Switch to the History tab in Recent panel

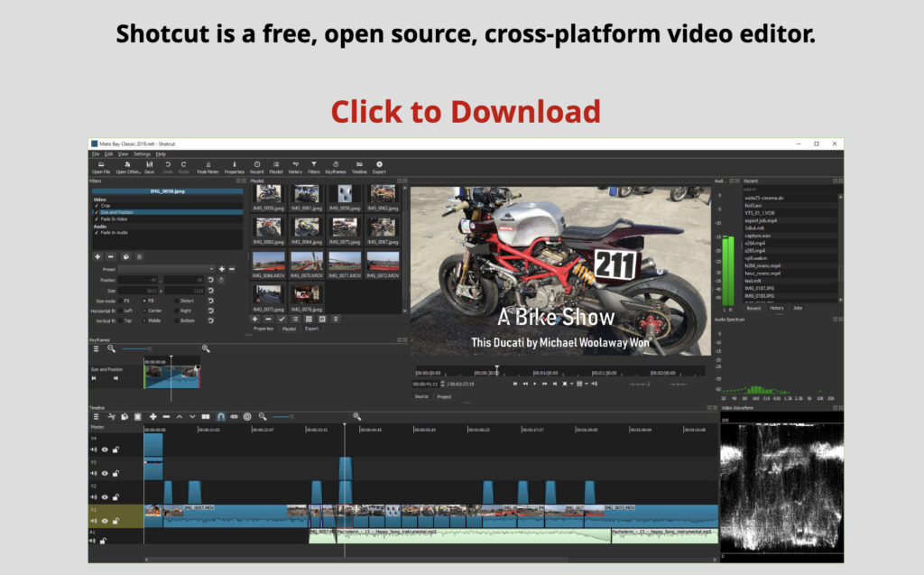click(x=777, y=308)
